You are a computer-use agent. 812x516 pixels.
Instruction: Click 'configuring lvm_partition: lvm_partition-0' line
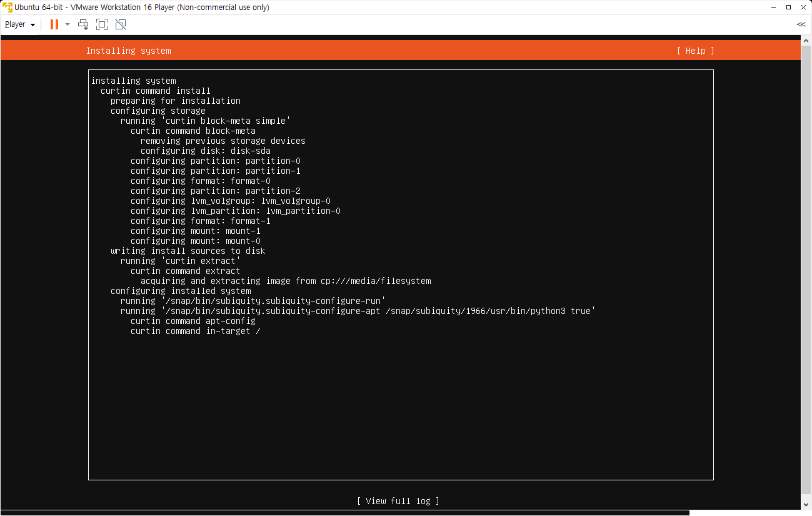[236, 211]
